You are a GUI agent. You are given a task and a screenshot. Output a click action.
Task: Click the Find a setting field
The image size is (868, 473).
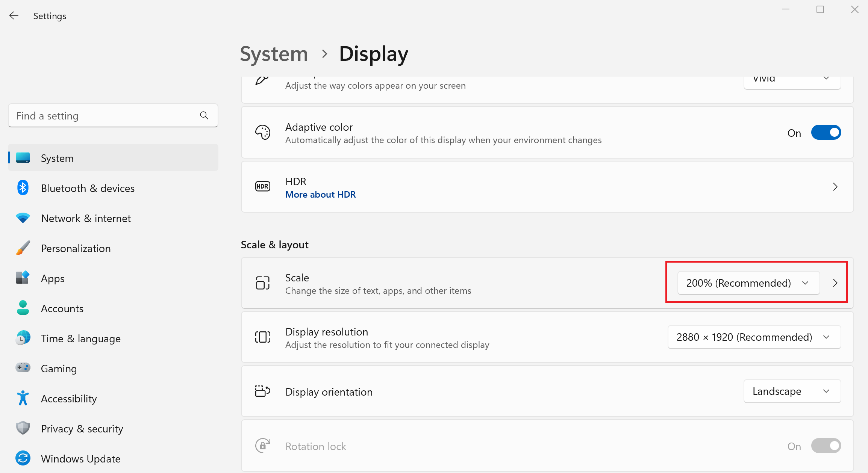105,116
